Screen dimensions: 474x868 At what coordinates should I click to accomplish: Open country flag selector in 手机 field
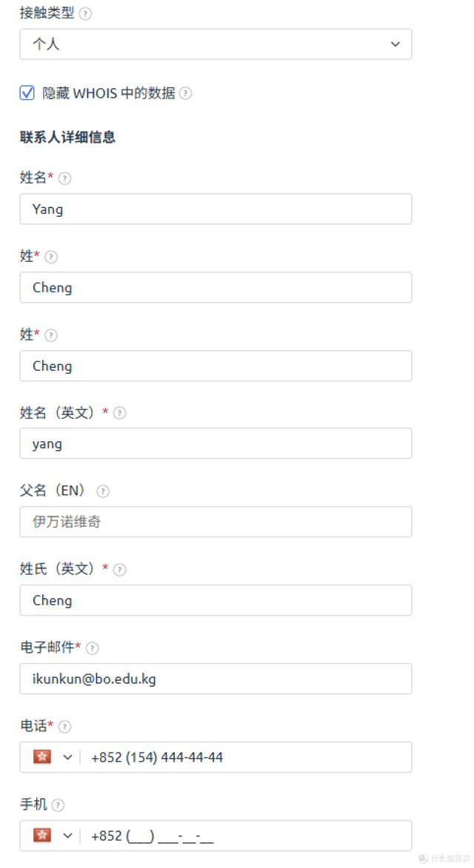pos(52,836)
